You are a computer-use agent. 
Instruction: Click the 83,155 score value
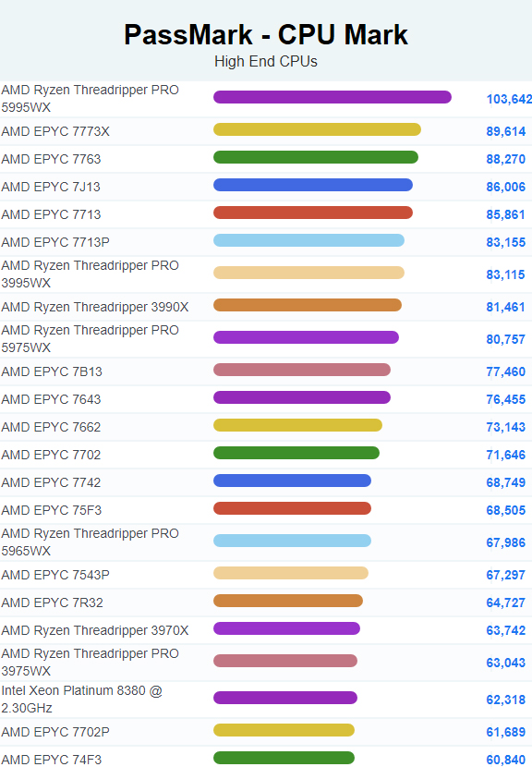click(x=505, y=243)
